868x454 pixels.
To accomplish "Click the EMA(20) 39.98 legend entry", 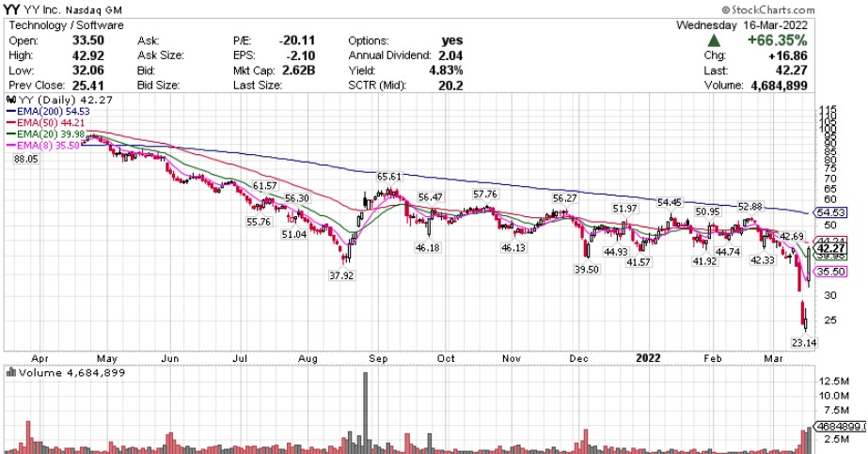I will point(46,134).
